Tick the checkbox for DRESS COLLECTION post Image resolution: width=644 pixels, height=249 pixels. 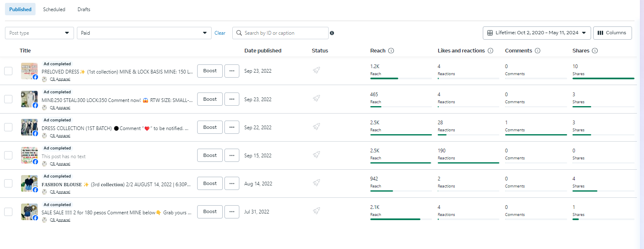coord(8,127)
